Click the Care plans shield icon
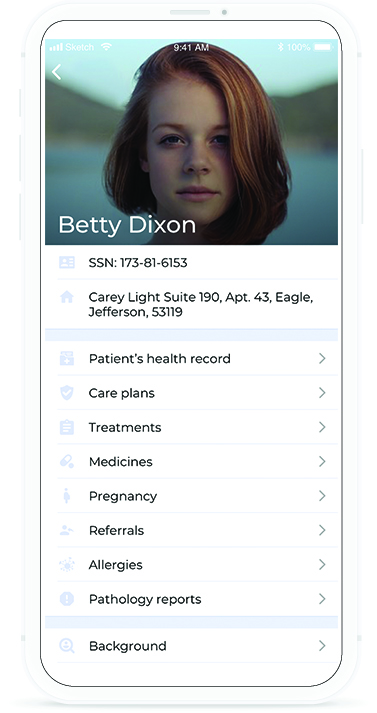This screenshot has height=713, width=377. (x=67, y=393)
